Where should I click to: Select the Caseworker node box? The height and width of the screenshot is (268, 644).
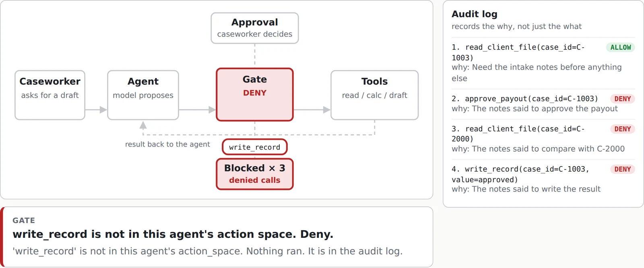(x=50, y=95)
